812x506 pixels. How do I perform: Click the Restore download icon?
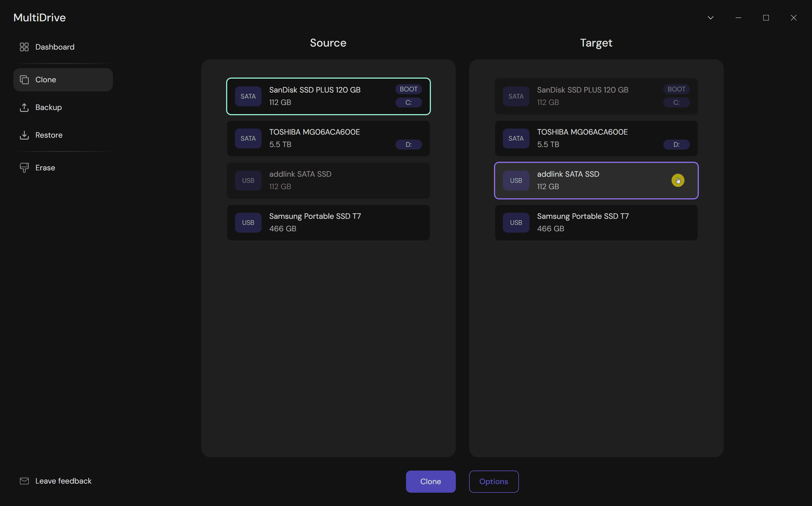point(24,135)
